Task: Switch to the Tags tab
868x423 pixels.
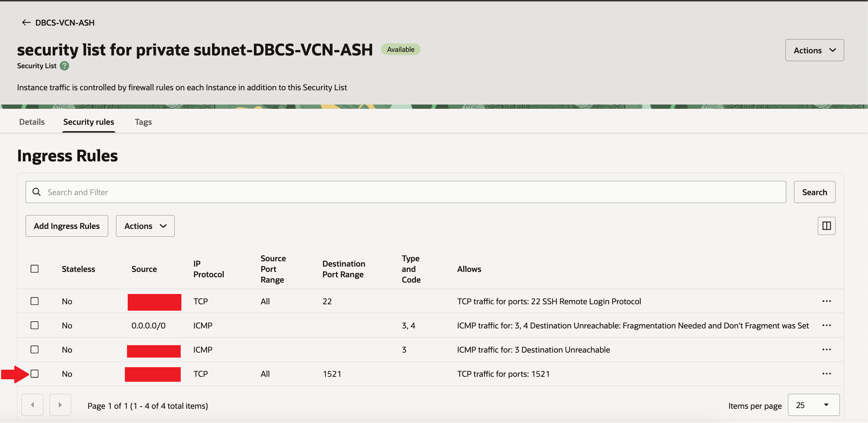Action: coord(143,122)
